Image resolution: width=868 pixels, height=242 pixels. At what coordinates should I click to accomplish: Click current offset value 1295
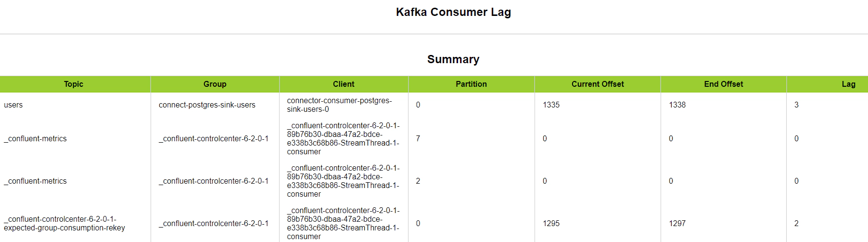tap(551, 223)
